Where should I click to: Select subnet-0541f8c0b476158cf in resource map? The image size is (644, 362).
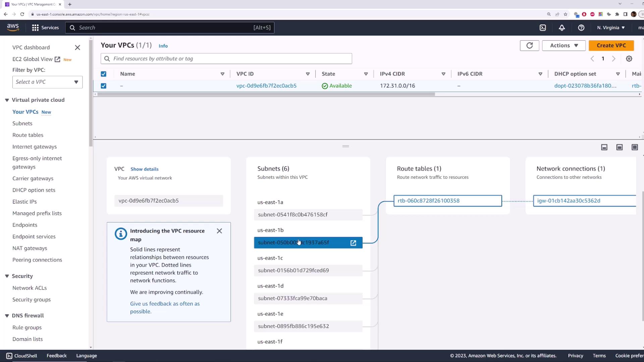308,215
